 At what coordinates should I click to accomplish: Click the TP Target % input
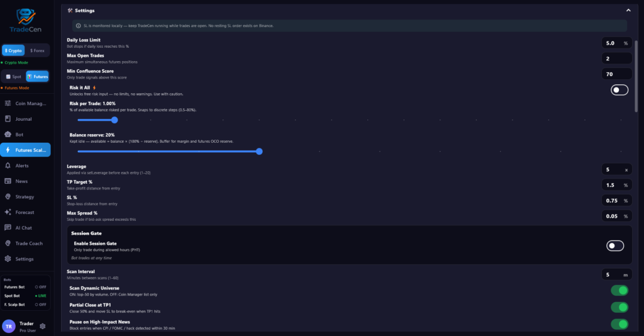click(616, 185)
